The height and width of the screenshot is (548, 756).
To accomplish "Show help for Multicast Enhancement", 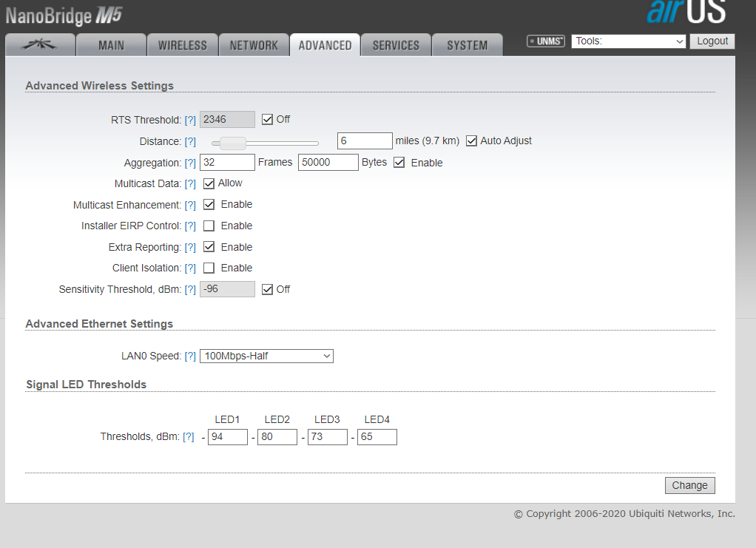I will (190, 205).
